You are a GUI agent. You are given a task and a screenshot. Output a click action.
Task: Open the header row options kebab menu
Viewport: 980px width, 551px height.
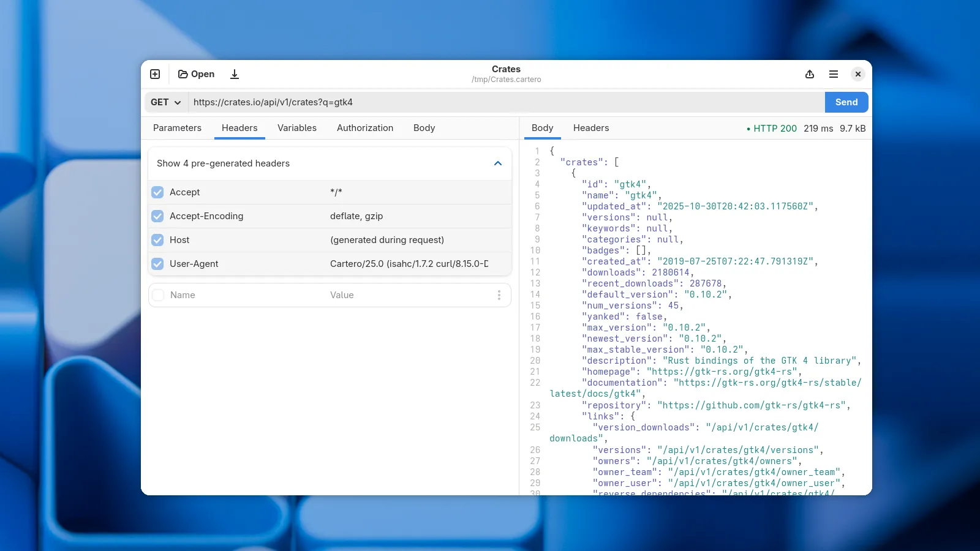tap(500, 294)
